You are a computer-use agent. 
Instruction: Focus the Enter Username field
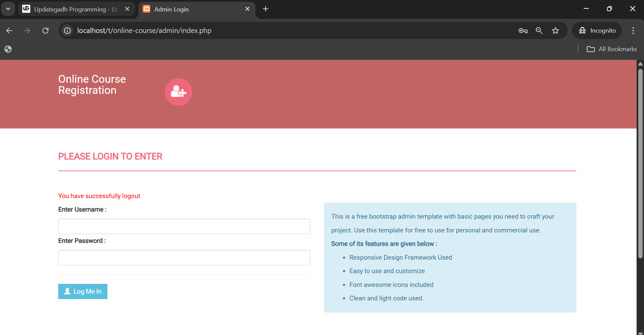coord(184,226)
